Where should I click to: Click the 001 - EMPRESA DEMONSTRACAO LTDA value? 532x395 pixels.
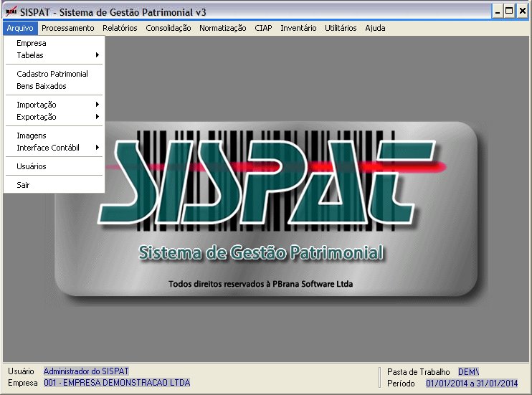(117, 382)
